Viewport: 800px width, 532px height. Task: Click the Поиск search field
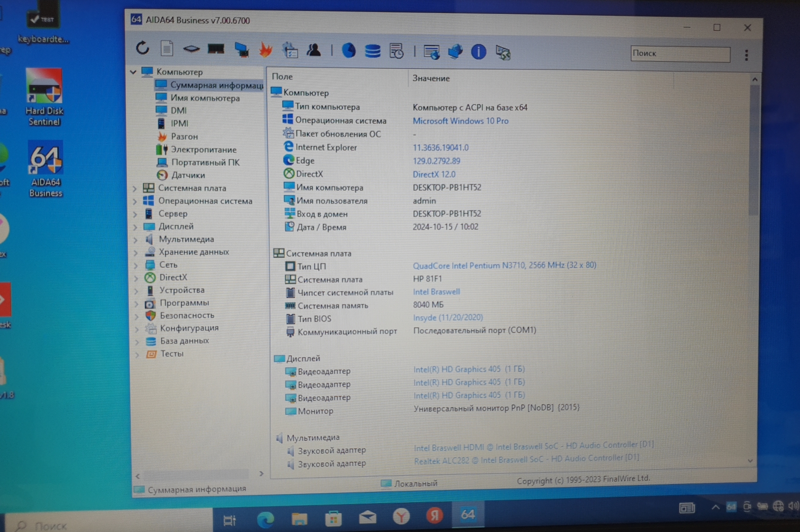[x=680, y=54]
